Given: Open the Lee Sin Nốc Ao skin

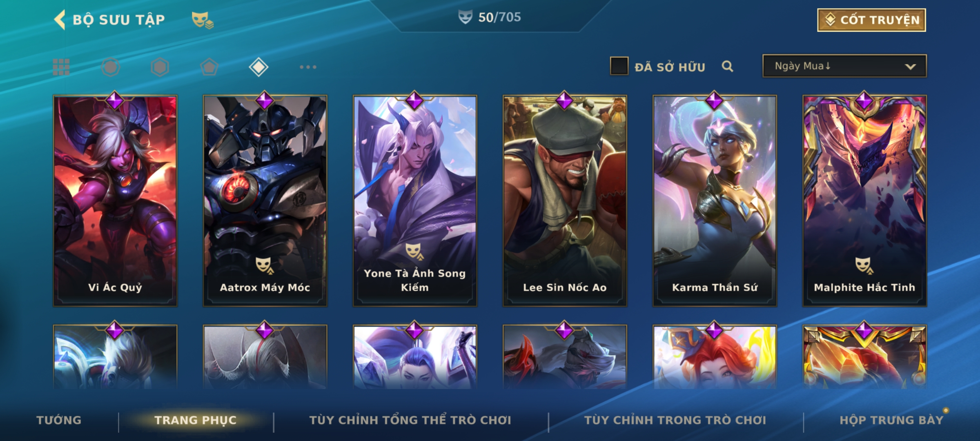Looking at the screenshot, I should click(565, 201).
